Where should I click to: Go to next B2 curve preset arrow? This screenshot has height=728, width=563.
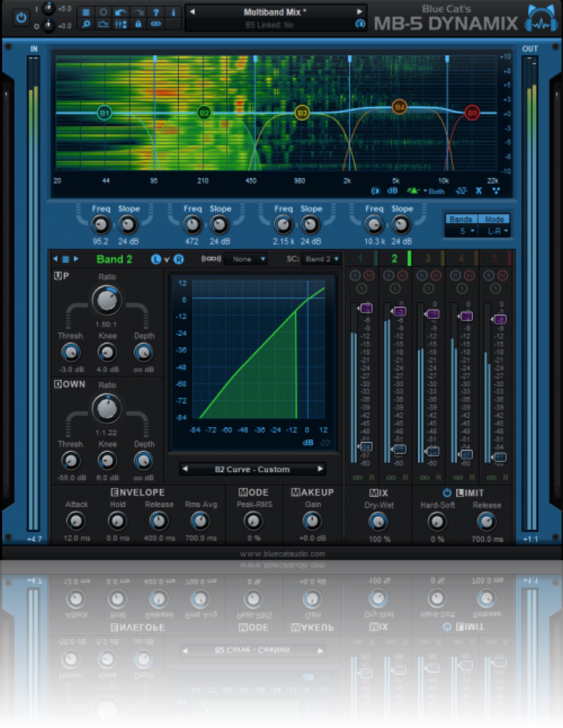pos(320,469)
